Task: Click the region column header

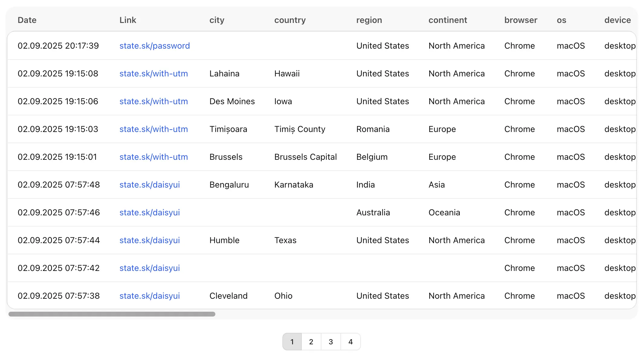Action: point(369,20)
